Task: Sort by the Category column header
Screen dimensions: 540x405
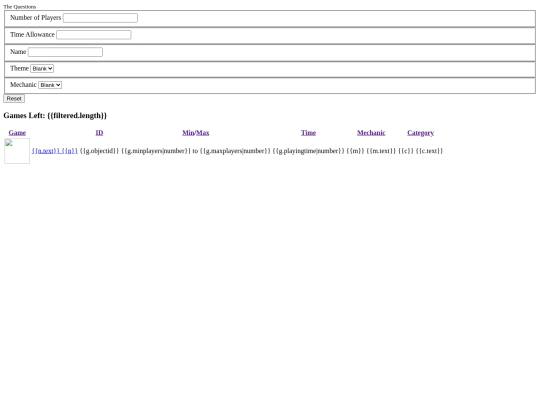Action: point(420,133)
